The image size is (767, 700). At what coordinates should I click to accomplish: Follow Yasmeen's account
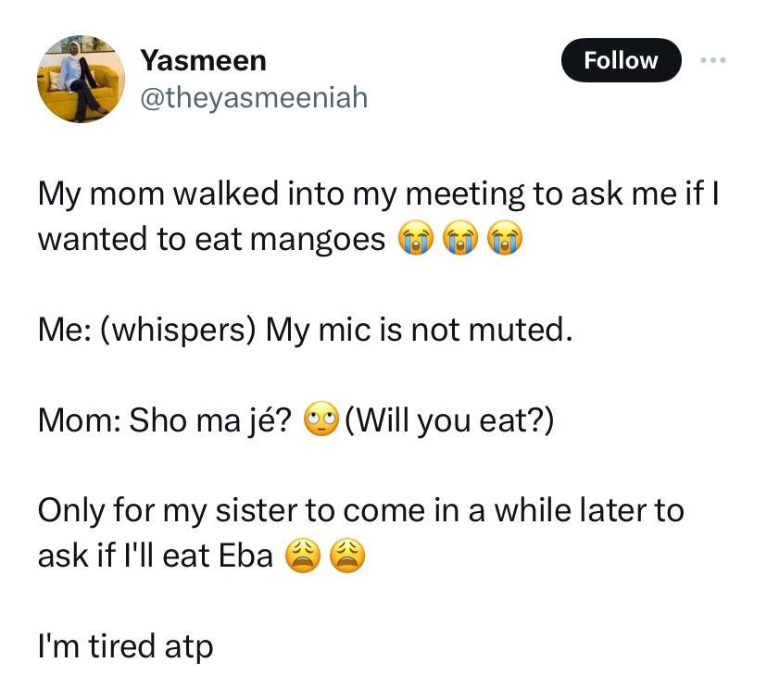point(621,60)
